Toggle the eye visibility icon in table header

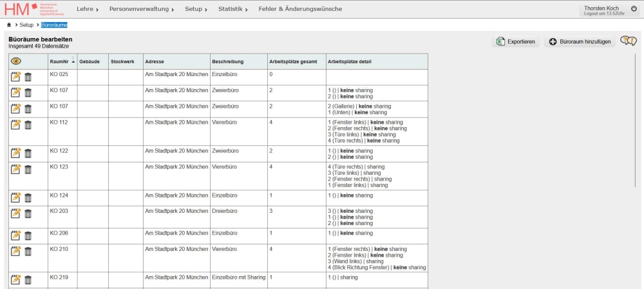click(x=16, y=61)
